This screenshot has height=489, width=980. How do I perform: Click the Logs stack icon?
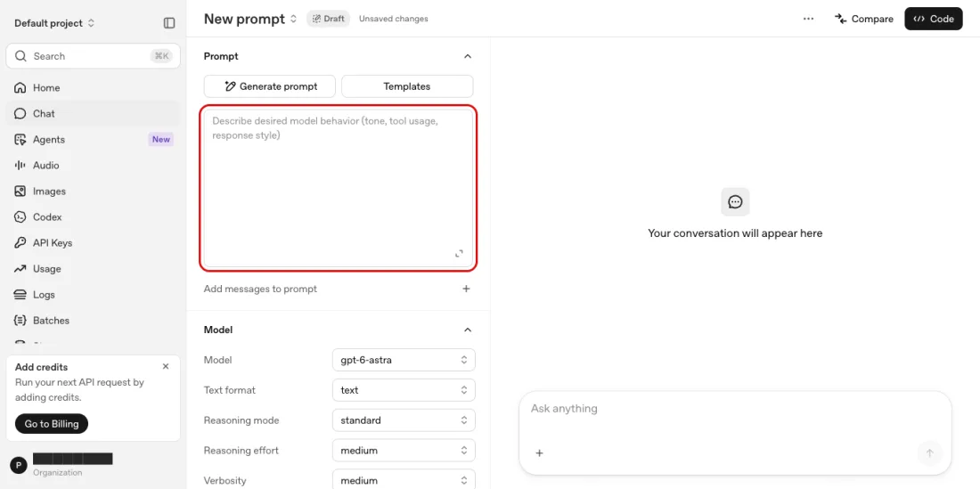pos(20,295)
